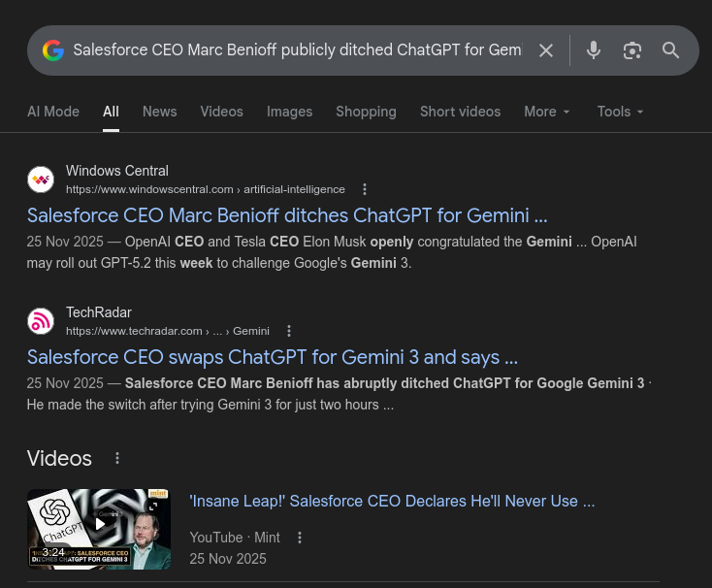Screen dimensions: 712x588
Task: Open Google Lens image search icon
Action: 632,50
